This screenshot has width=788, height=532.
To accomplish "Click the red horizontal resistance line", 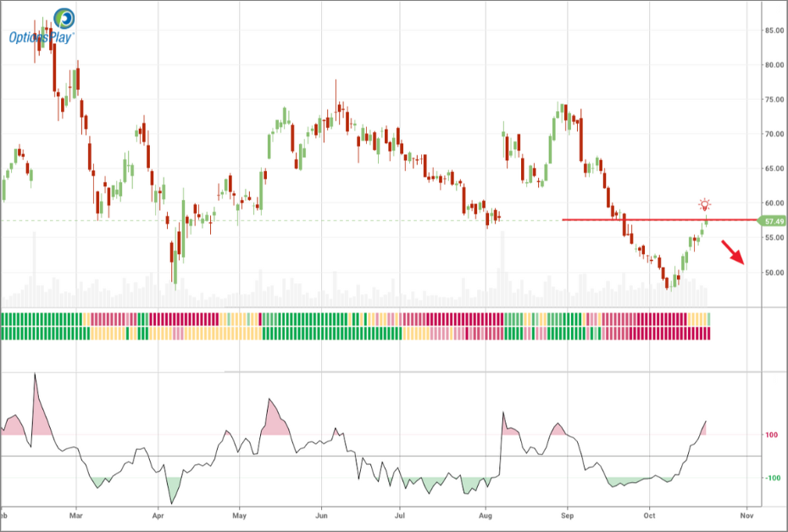I will pos(635,220).
